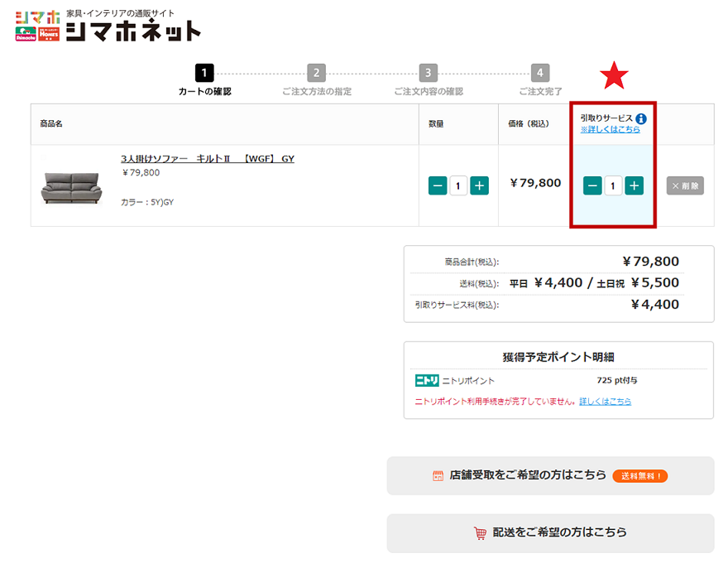Click the product quantity number field
The width and height of the screenshot is (728, 563).
(x=458, y=186)
